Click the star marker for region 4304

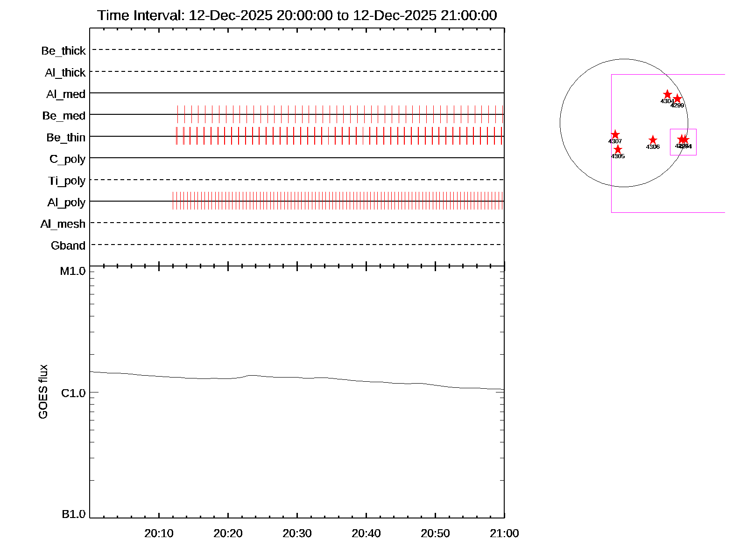(667, 94)
